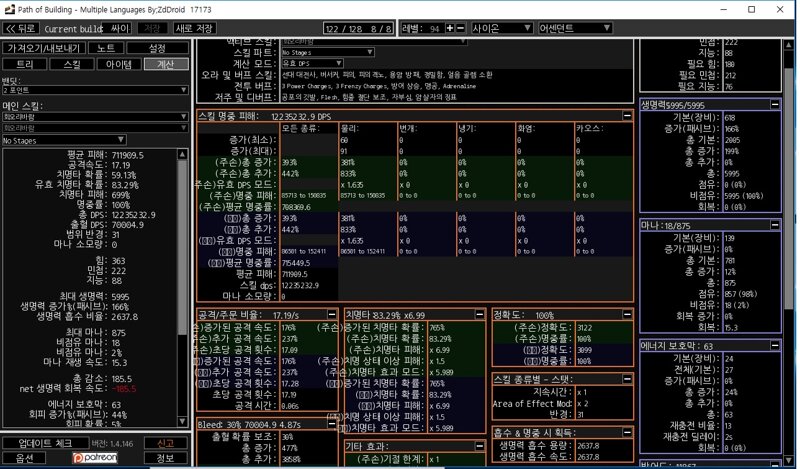Collapse the 정확도 section
The height and width of the screenshot is (469, 800).
click(627, 314)
